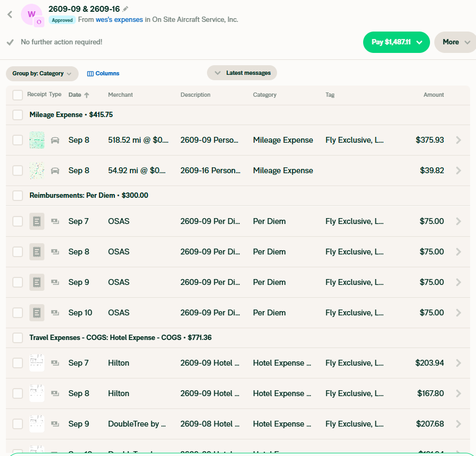Check the 518.52 mi expense row
This screenshot has height=456, width=476.
[x=18, y=140]
